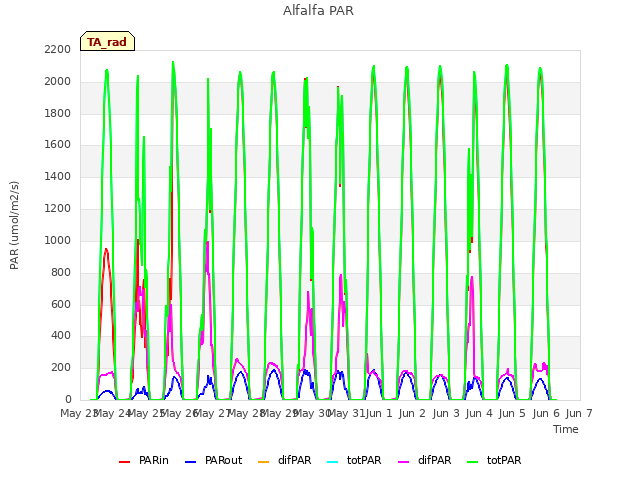Click the green totPAR legend color line
Viewport: 640px width, 480px height.
click(x=473, y=462)
